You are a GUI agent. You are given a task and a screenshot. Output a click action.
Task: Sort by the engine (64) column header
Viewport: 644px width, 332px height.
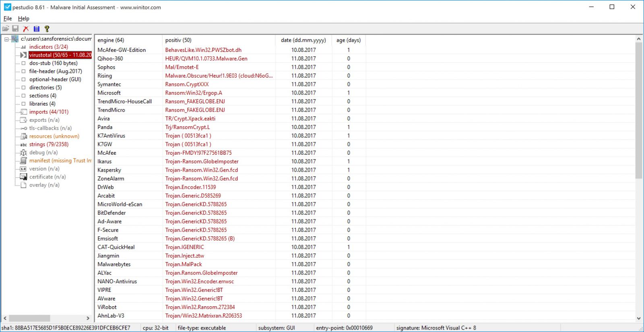click(x=128, y=40)
